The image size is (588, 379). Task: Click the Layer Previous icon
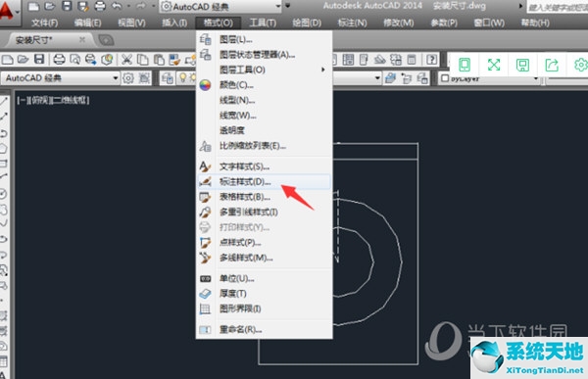click(407, 78)
